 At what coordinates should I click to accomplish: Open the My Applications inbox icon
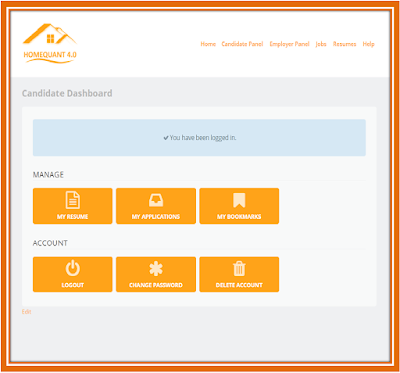point(156,201)
